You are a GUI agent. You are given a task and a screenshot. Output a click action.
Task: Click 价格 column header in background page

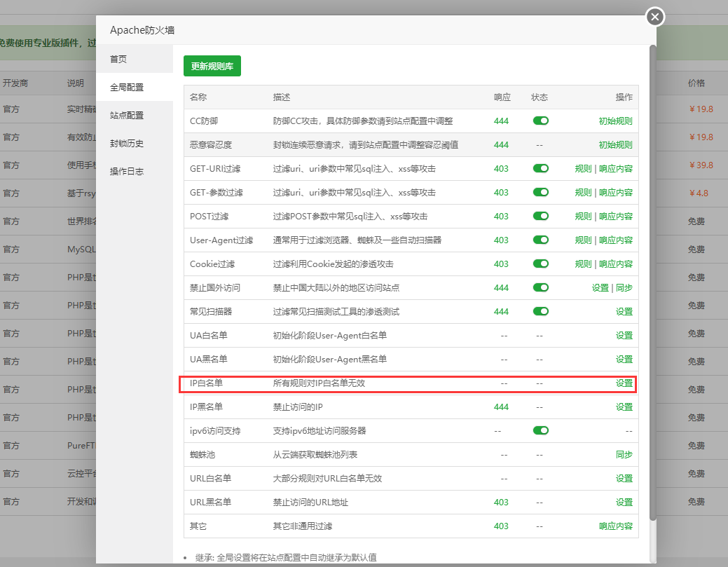tap(696, 83)
